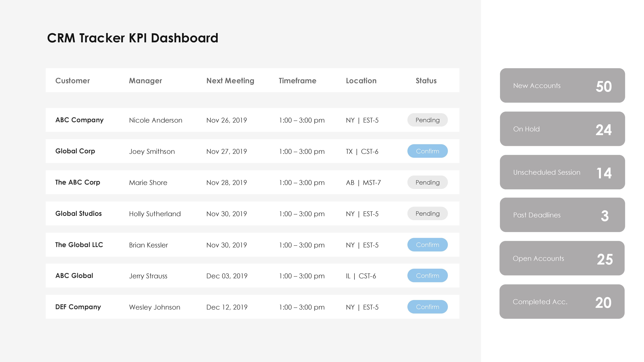
Task: Click the Customer column header
Action: [72, 81]
